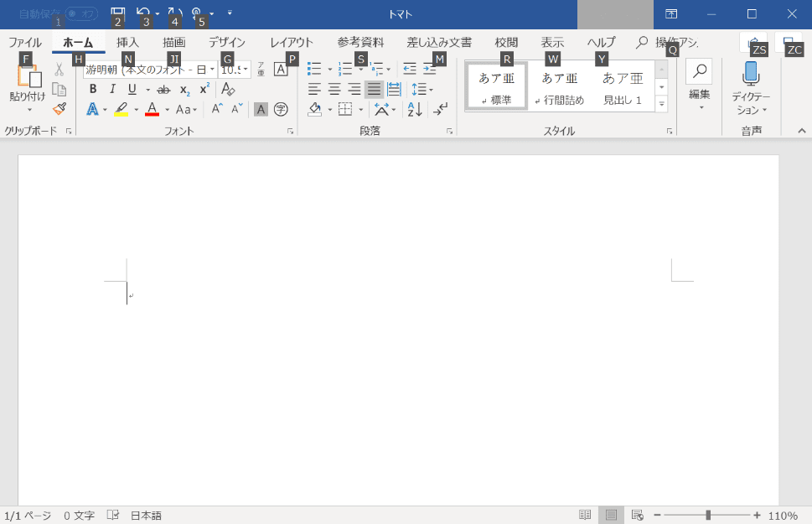The image size is (812, 524).
Task: Open the Paragraph dialog launcher
Action: [449, 132]
